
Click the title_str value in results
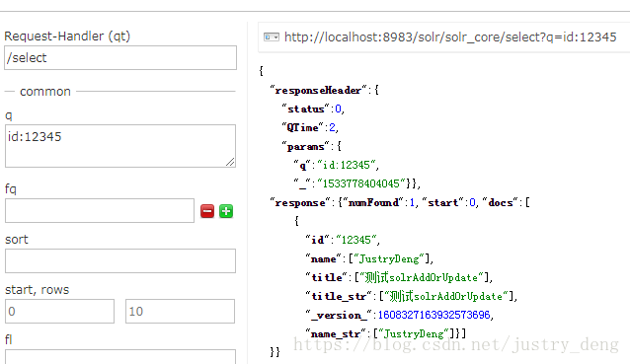[x=446, y=297]
